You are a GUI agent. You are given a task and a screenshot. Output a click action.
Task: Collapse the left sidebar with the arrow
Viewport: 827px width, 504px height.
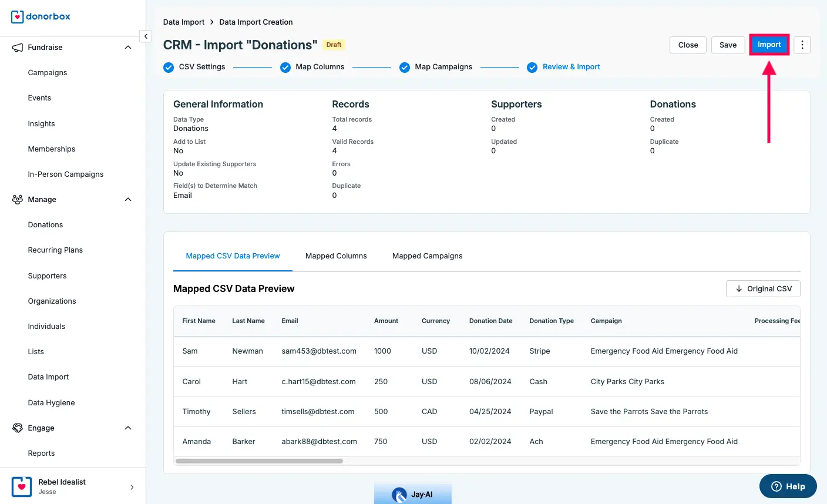pyautogui.click(x=146, y=36)
